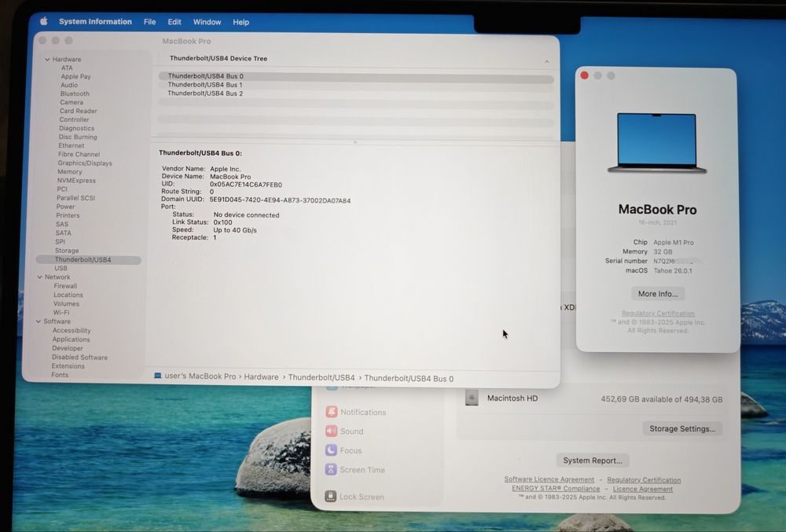Select Camera in the sidebar
Screen dimensions: 786x532
pos(72,102)
